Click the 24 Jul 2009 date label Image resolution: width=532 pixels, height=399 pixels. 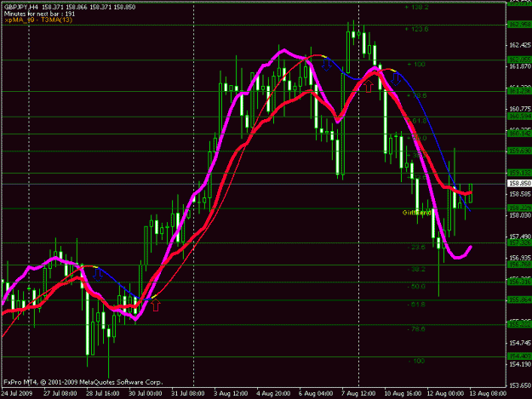[17, 394]
